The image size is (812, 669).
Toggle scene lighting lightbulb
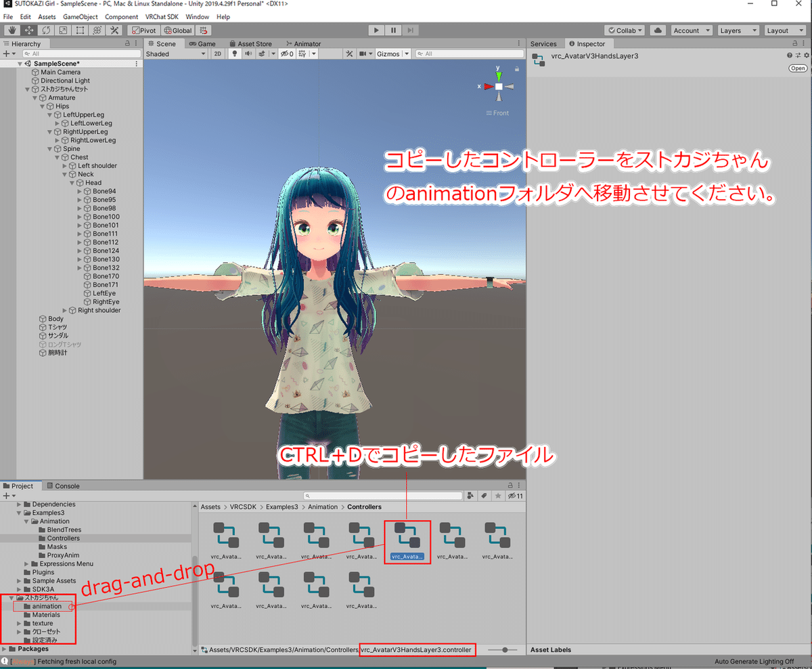click(x=235, y=53)
